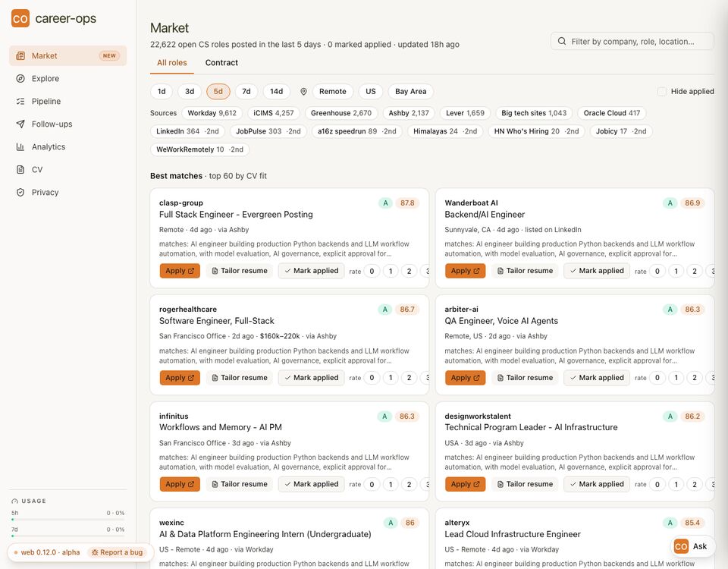Tailor resume for Wanderboat AI Backend/AI Engineer
The height and width of the screenshot is (569, 728).
click(x=525, y=271)
